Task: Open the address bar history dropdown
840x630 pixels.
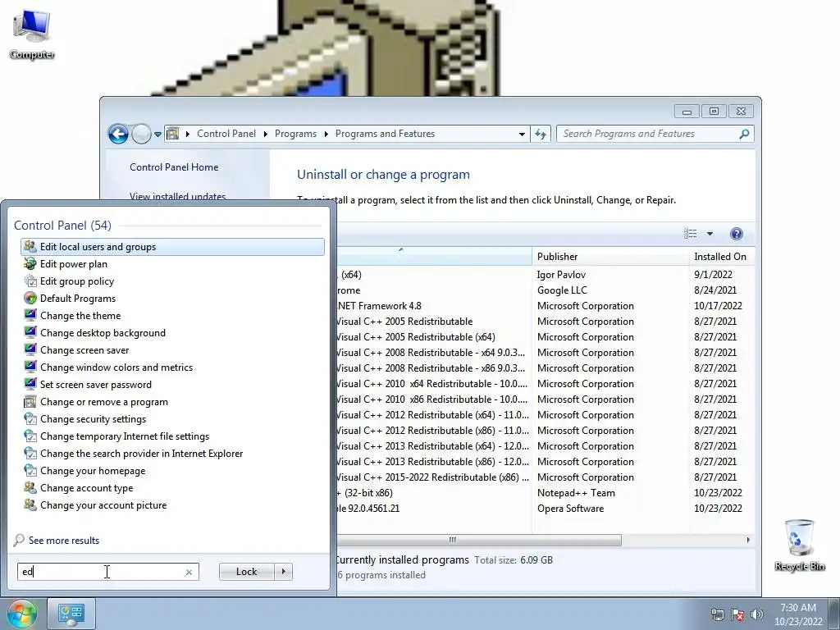Action: [x=522, y=134]
